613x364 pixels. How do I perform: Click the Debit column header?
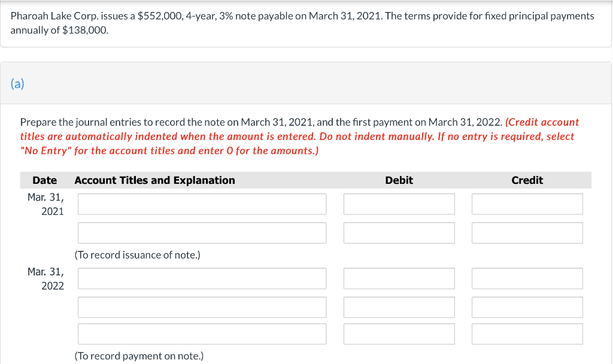(399, 180)
